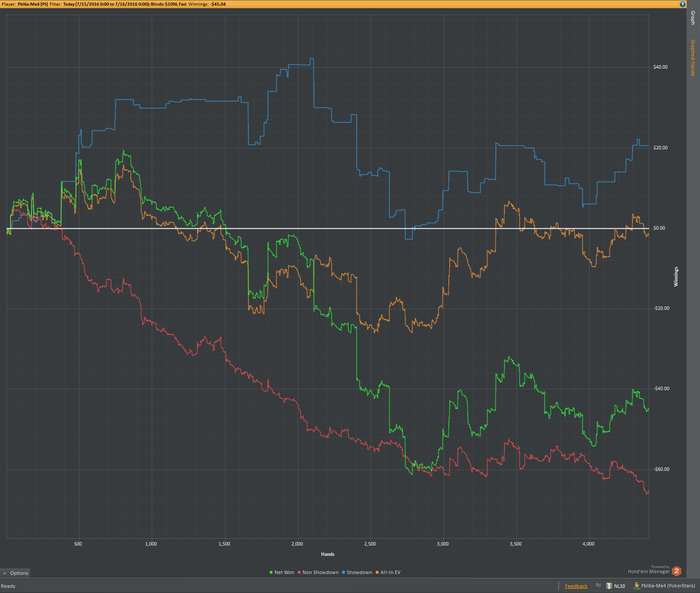
Task: Toggle the Net Won legend series
Action: [282, 572]
